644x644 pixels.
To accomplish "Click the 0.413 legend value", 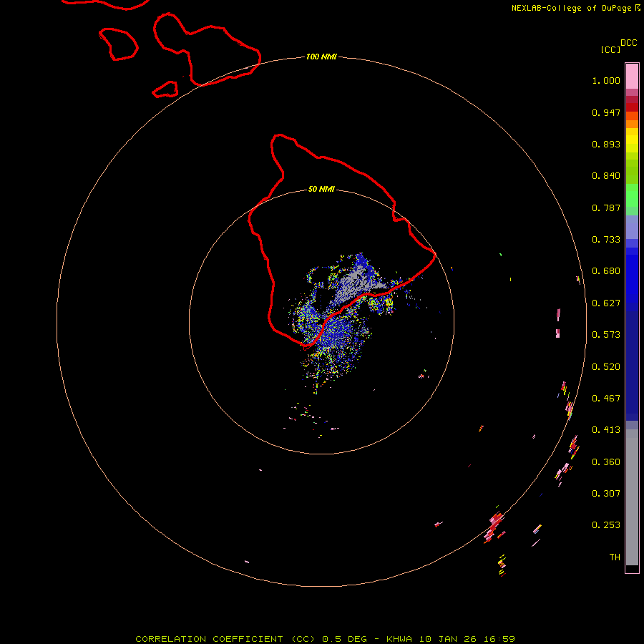I will click(x=606, y=430).
